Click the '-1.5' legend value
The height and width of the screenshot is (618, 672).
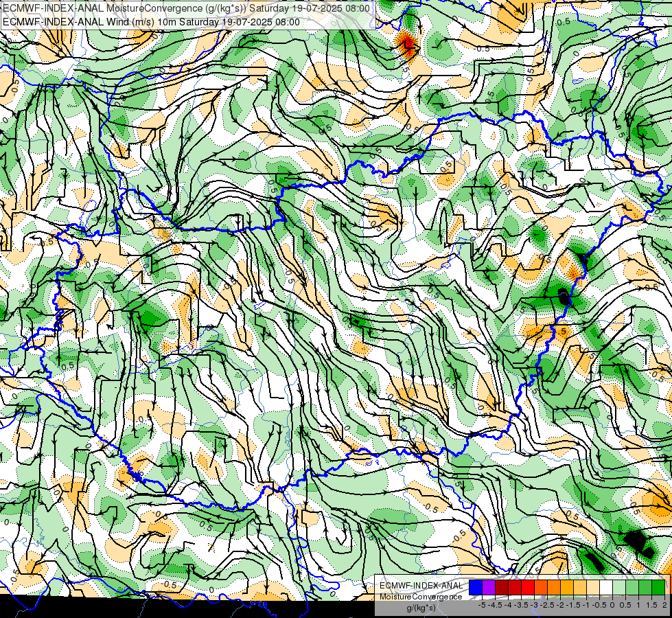coord(573,605)
